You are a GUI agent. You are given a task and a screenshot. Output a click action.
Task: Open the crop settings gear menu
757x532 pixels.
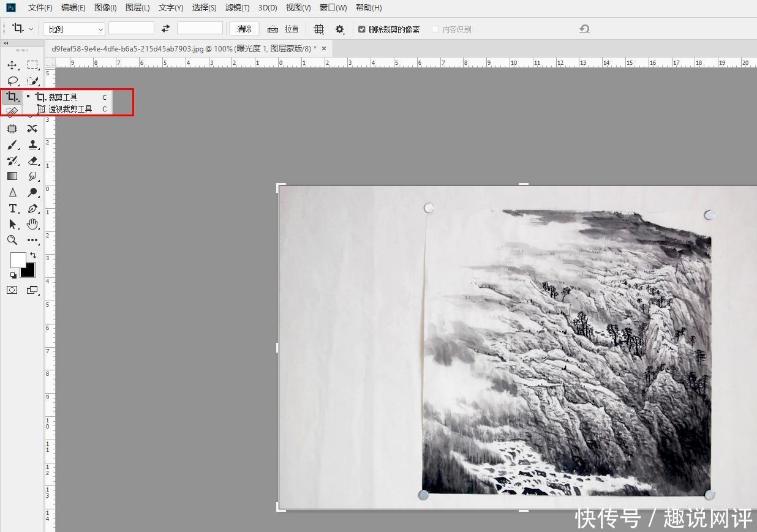[x=340, y=29]
